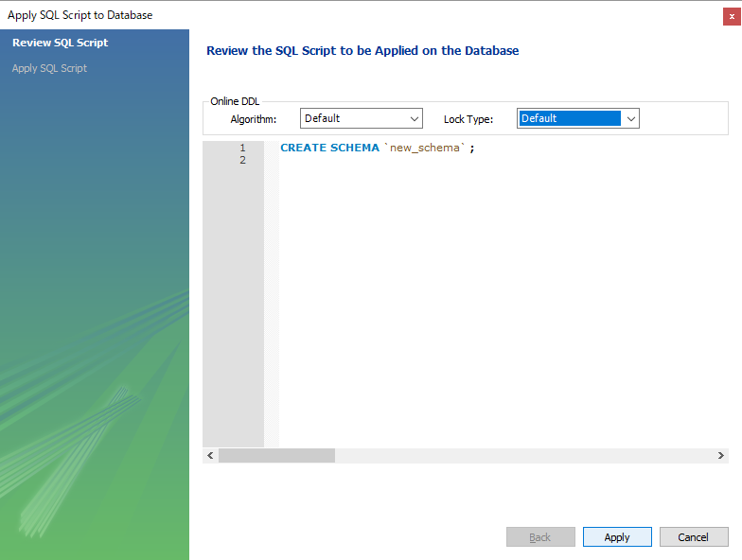Viewport: 742px width, 560px height.
Task: Click the left scroll arrow of SQL editor
Action: click(210, 456)
